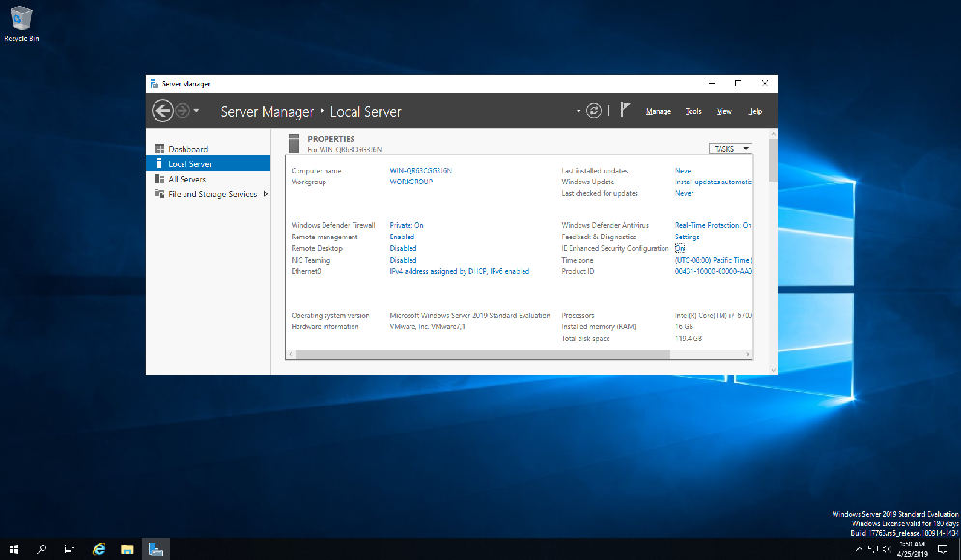The image size is (961, 560).
Task: Turn off Real-Time Protection
Action: coord(711,224)
